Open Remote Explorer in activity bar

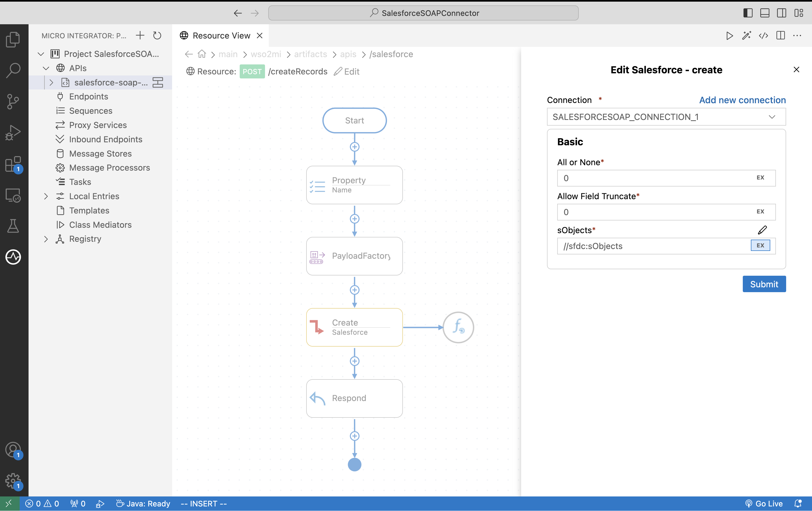pos(13,195)
